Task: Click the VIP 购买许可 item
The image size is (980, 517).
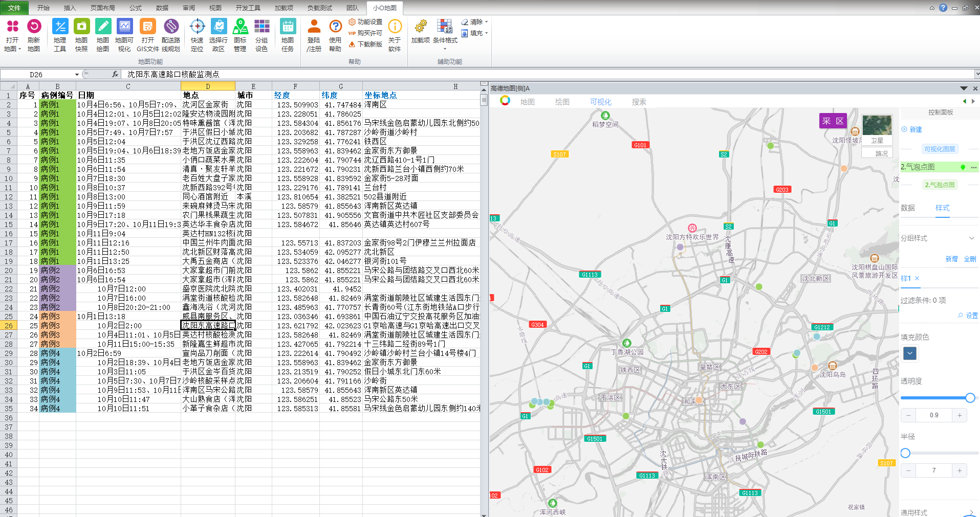Action: click(x=365, y=33)
